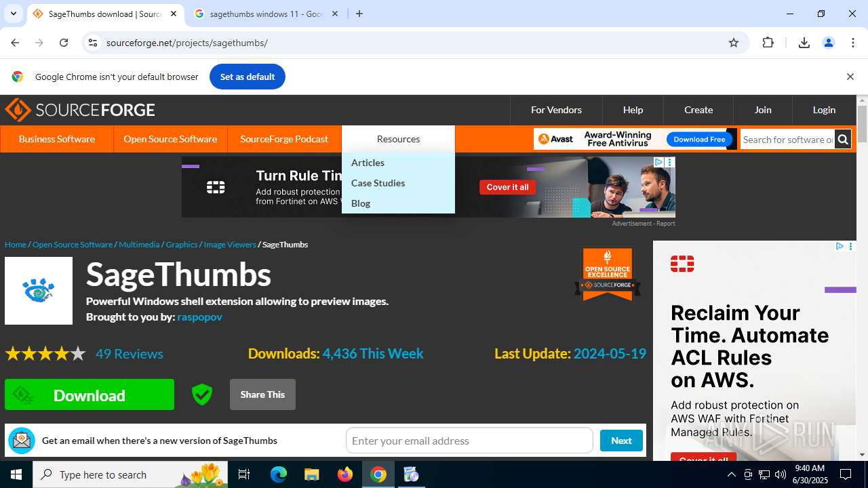Click the star rating icons
Viewport: 868px width, 488px height.
pyautogui.click(x=45, y=354)
